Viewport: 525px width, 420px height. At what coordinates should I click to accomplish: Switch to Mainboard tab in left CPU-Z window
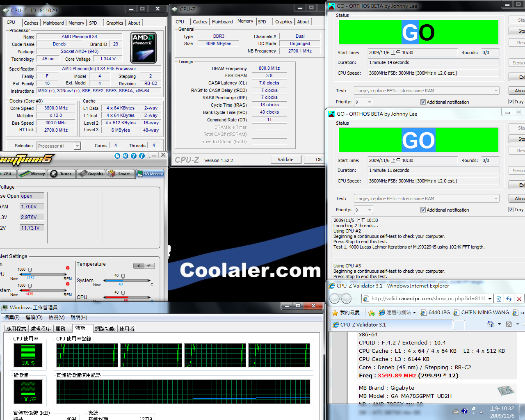pyautogui.click(x=53, y=23)
